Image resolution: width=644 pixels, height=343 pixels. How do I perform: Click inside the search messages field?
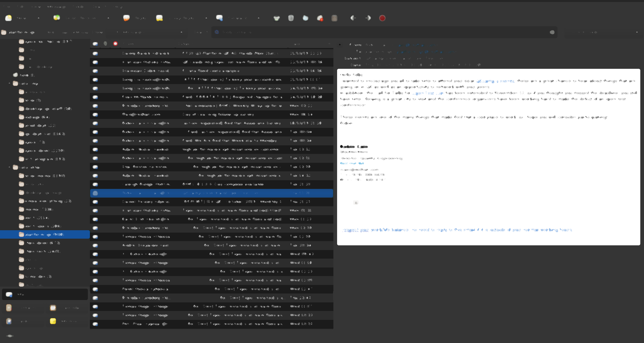click(369, 32)
